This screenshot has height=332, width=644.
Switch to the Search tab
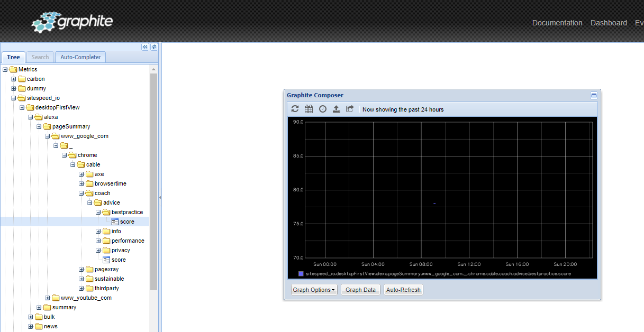pos(40,57)
